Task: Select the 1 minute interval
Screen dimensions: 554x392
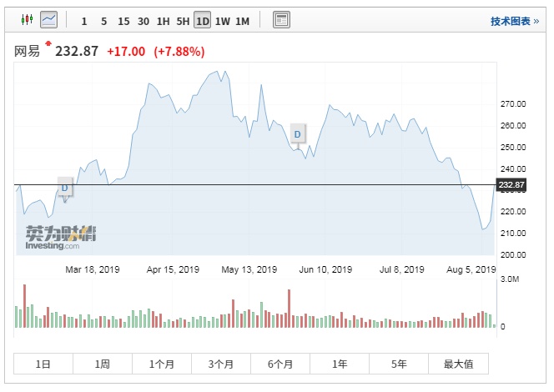Action: pyautogui.click(x=83, y=20)
